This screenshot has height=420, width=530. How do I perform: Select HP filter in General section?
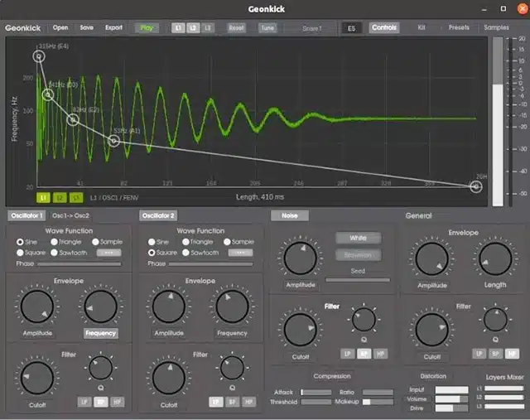pos(512,354)
